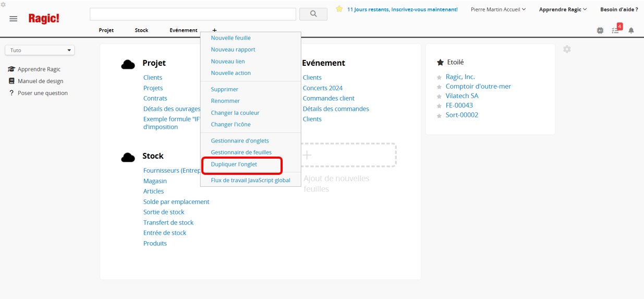
Task: Open Transfert de stock link
Action: (168, 223)
